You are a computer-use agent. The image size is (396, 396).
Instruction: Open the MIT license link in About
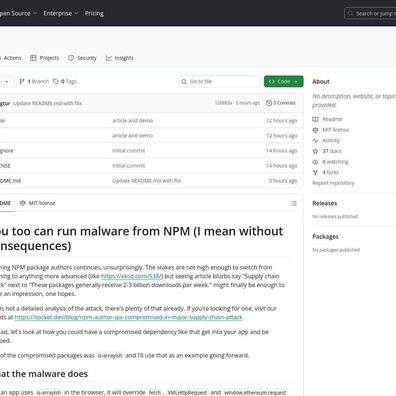(336, 130)
